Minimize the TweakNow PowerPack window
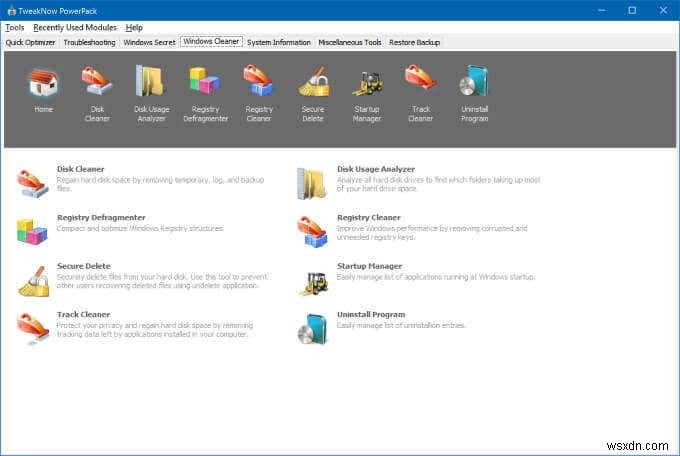680x456 pixels. pos(602,10)
